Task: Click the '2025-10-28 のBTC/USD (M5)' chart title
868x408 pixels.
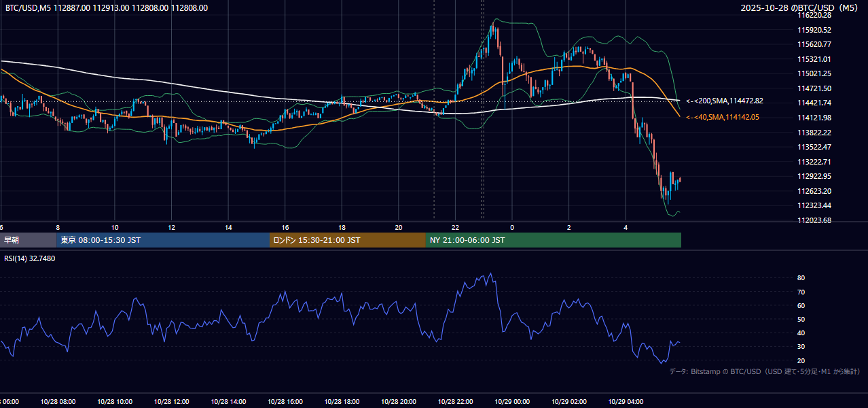Action: [799, 8]
